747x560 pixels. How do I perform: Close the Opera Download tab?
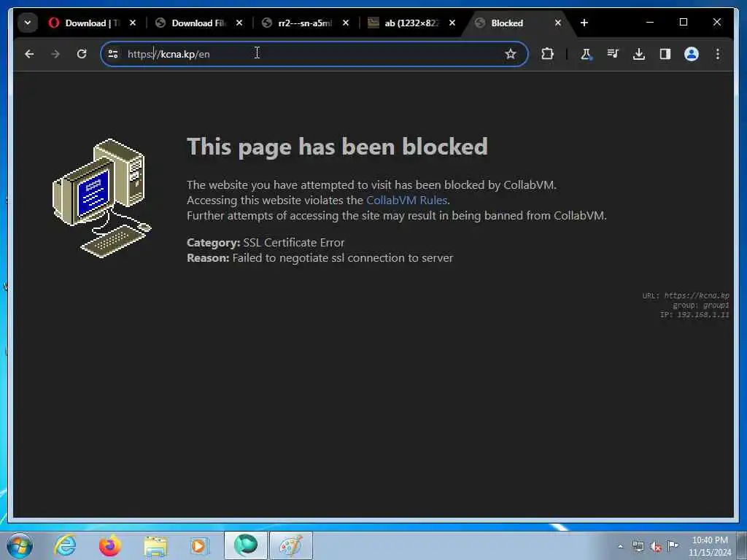click(133, 23)
